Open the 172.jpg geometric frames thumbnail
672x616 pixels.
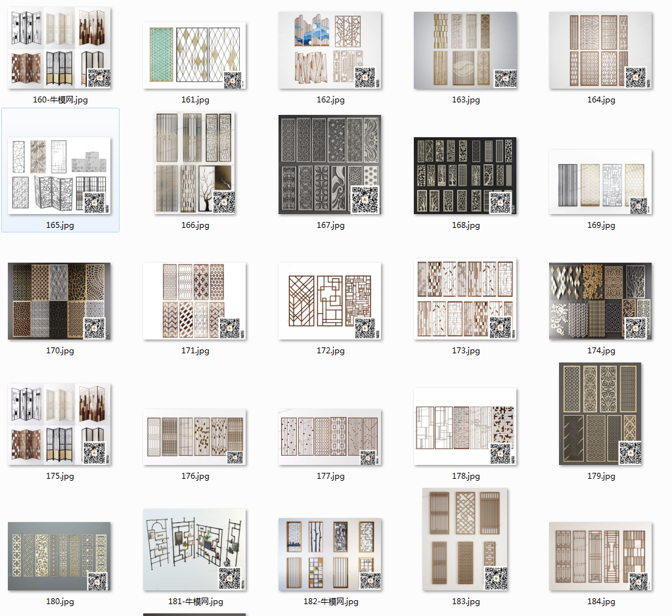point(330,301)
